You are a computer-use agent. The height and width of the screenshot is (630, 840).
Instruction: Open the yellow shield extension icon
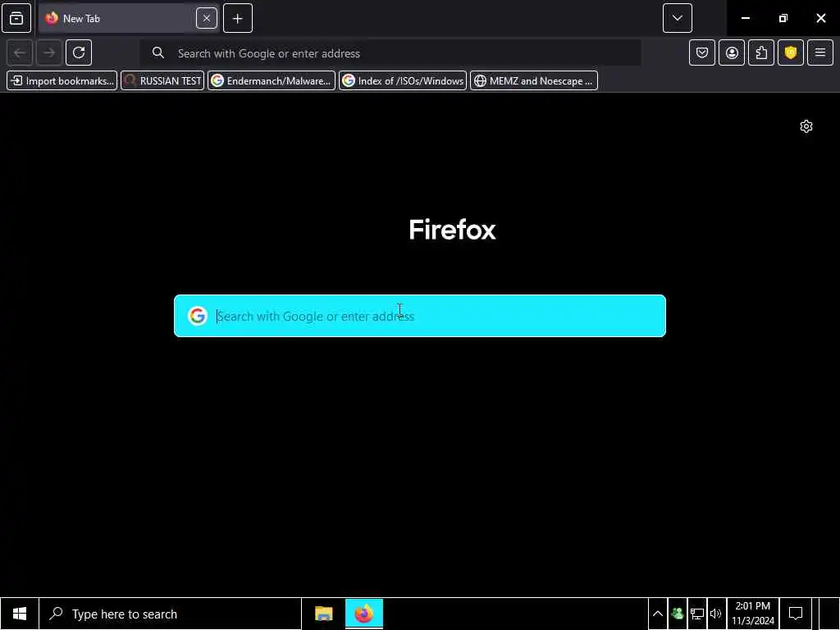(791, 52)
